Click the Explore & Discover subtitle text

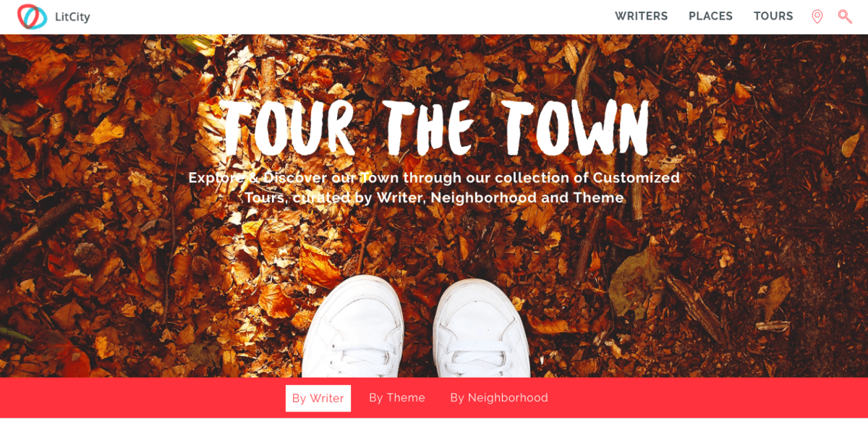click(434, 187)
